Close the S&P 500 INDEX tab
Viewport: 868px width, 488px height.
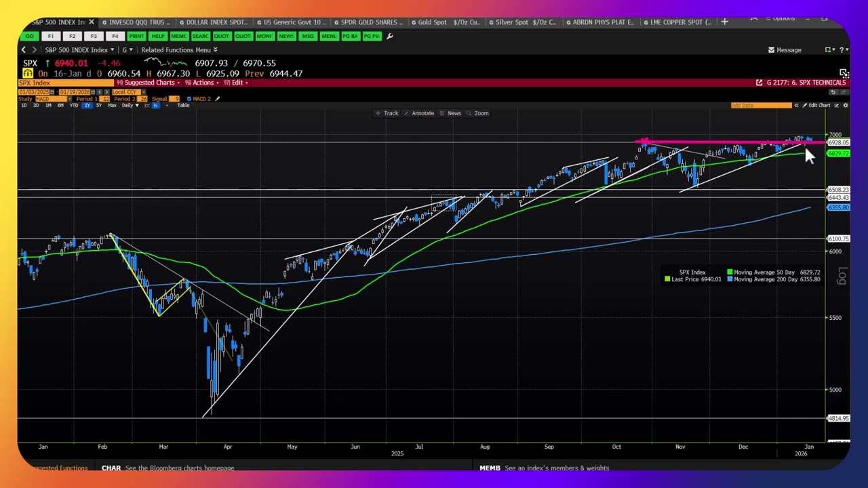pos(91,22)
